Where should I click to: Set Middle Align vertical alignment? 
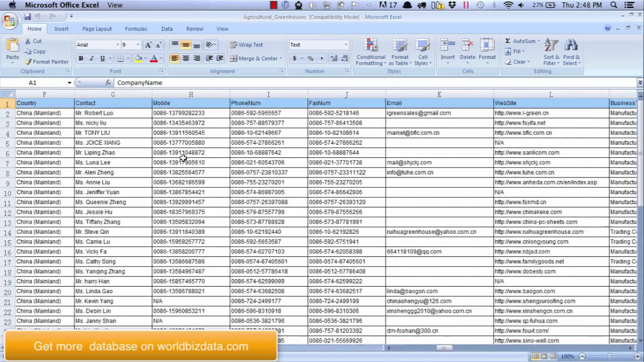pyautogui.click(x=186, y=45)
